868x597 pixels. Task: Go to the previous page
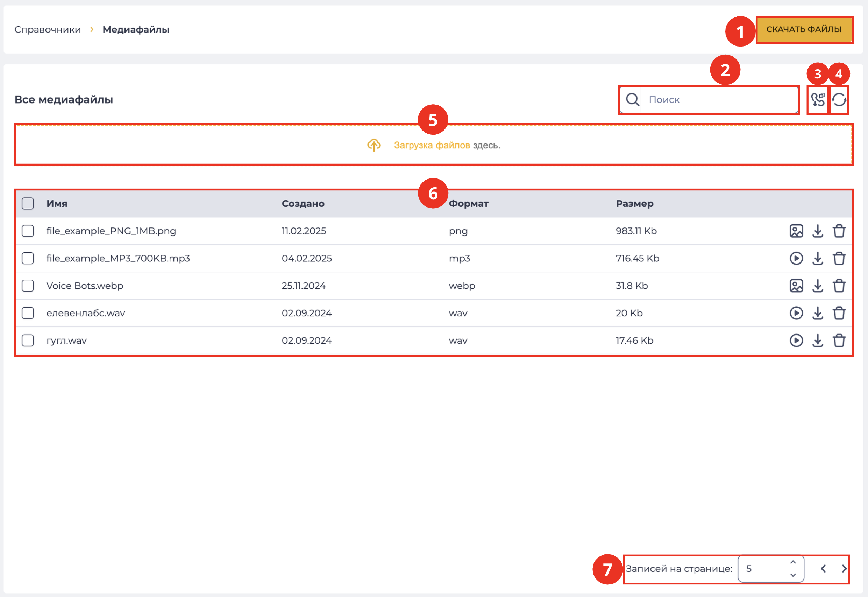(823, 569)
